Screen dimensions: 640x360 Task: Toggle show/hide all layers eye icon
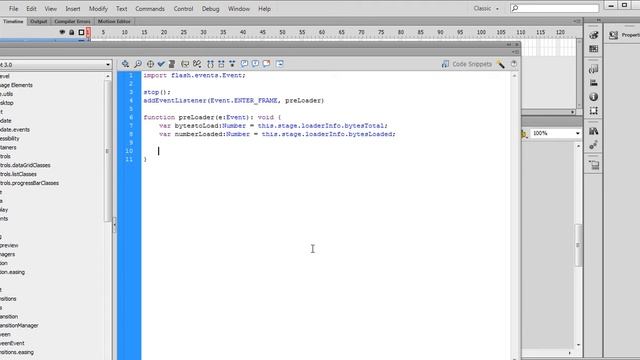[62, 32]
